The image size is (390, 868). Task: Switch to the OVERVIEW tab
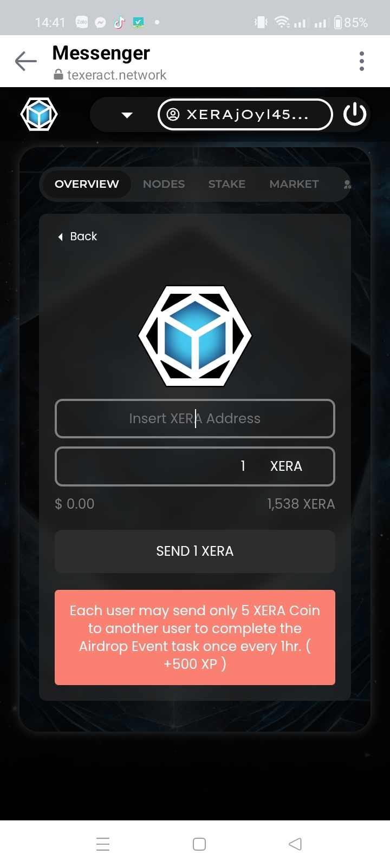87,184
